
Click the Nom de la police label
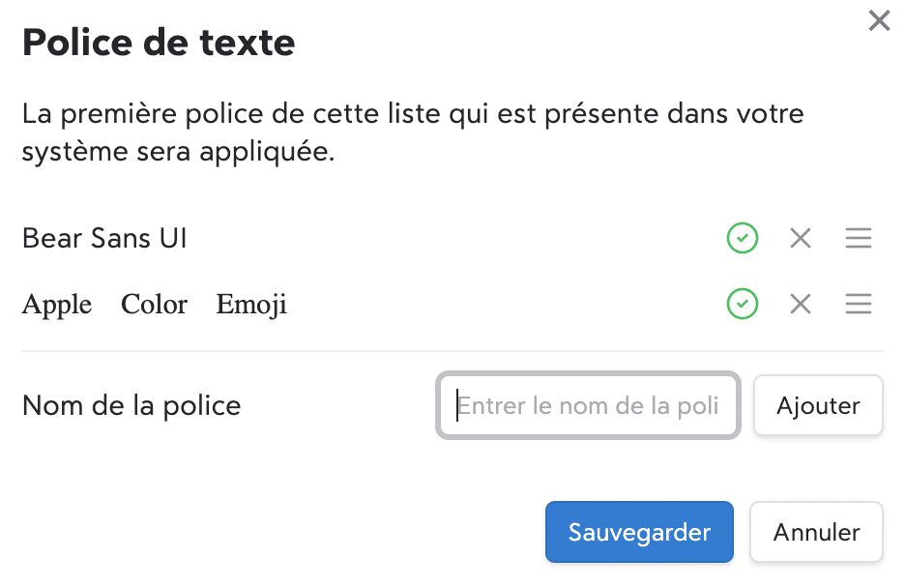click(131, 405)
